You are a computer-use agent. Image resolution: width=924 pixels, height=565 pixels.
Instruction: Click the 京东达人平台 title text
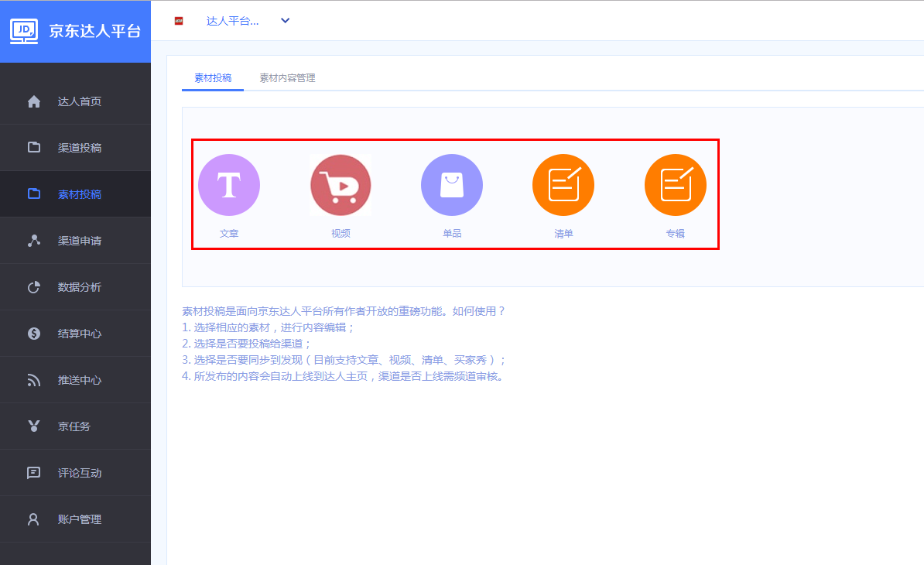pos(94,31)
